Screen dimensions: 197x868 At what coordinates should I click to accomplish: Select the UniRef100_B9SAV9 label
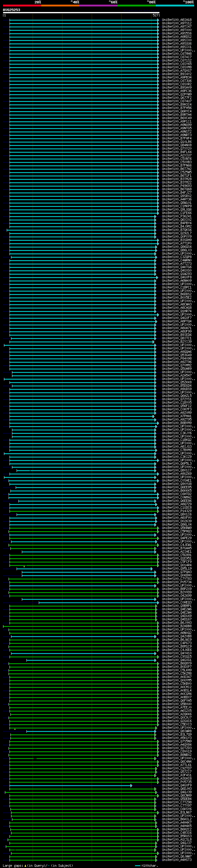(x=177, y=88)
